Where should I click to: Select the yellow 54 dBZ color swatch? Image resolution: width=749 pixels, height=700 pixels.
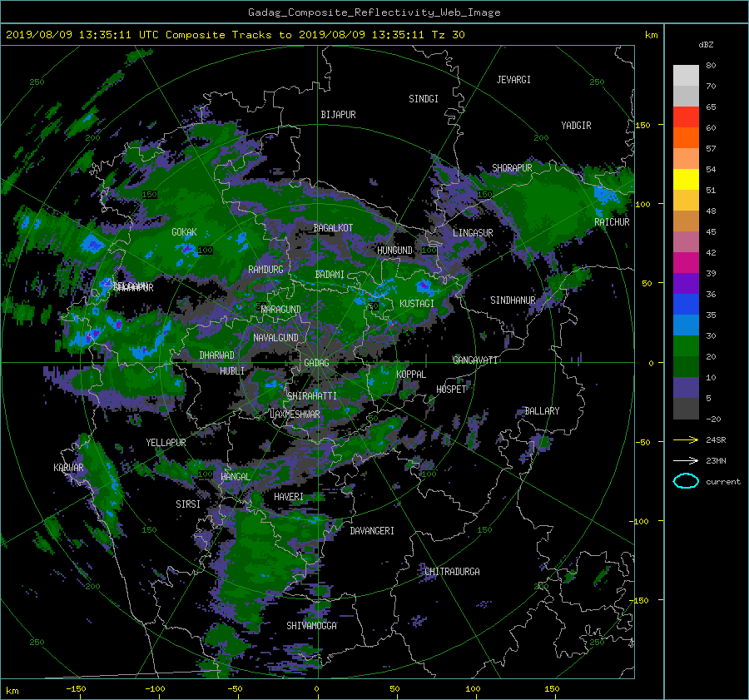[686, 179]
